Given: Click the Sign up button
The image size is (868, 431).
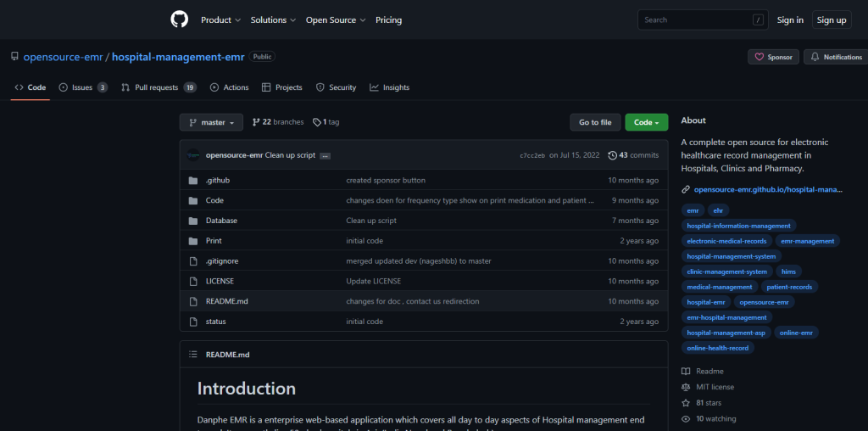Looking at the screenshot, I should [832, 20].
